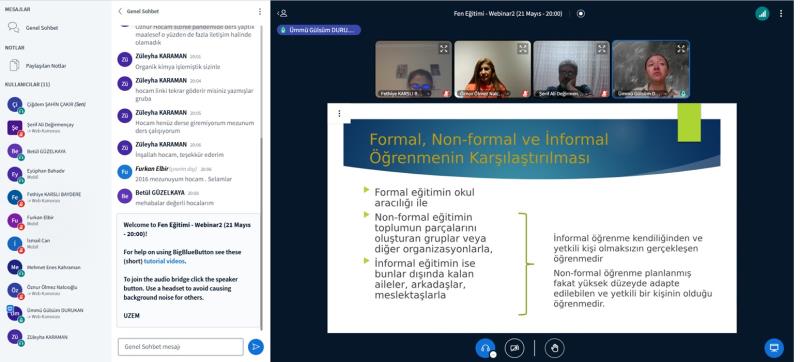Open the chat options three-dot menu

260,11
